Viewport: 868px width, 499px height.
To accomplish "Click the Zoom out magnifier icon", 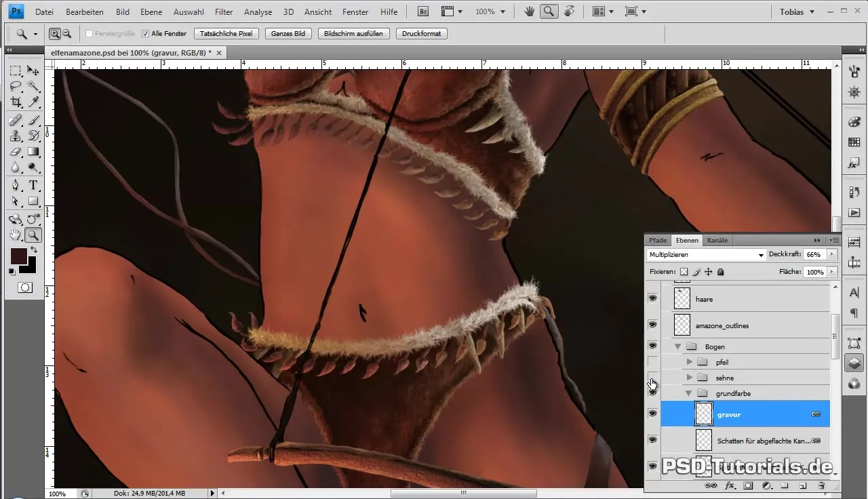I will [x=66, y=33].
